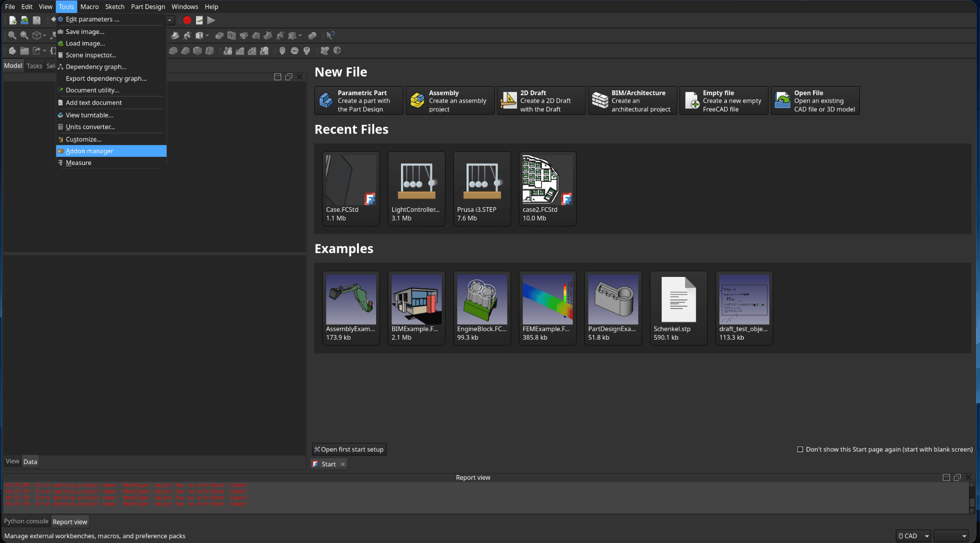
Task: Select the Data property tab
Action: [30, 462]
